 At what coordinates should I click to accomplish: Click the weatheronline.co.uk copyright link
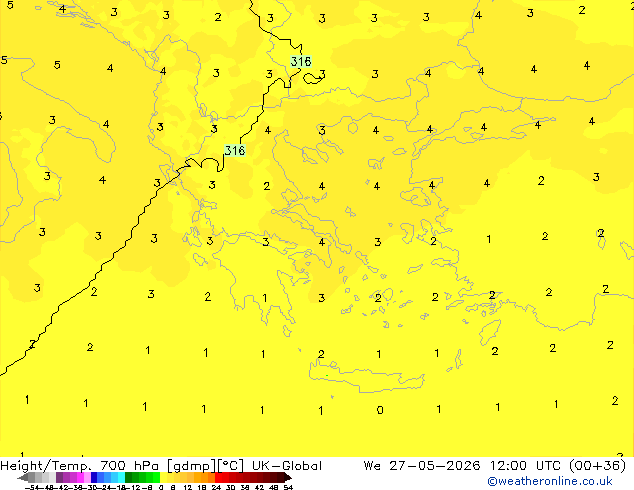click(550, 482)
